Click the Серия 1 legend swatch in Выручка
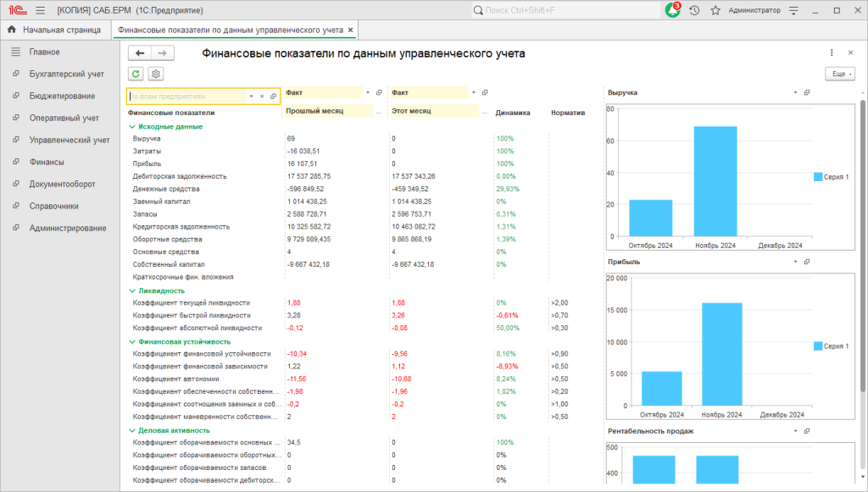868x492 pixels. [818, 177]
